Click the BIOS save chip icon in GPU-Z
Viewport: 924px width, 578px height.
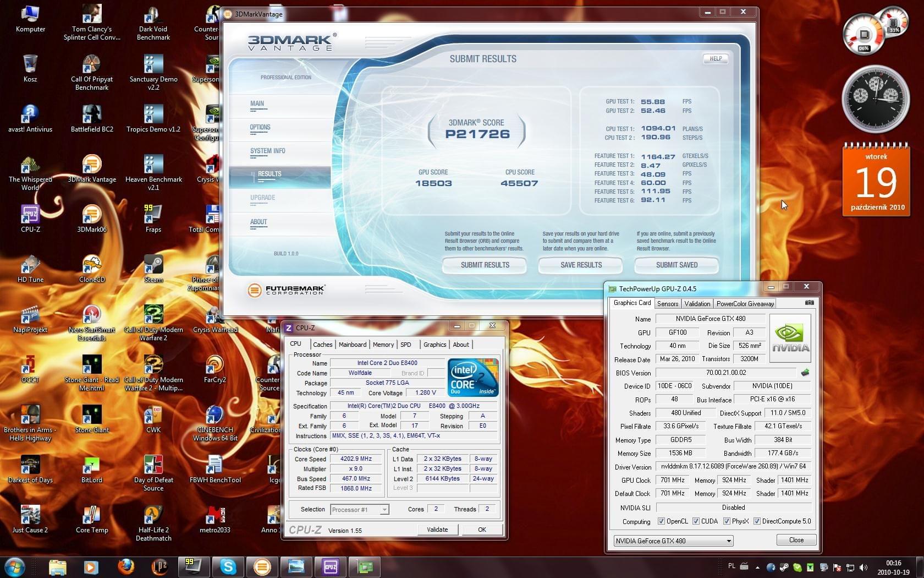point(805,373)
